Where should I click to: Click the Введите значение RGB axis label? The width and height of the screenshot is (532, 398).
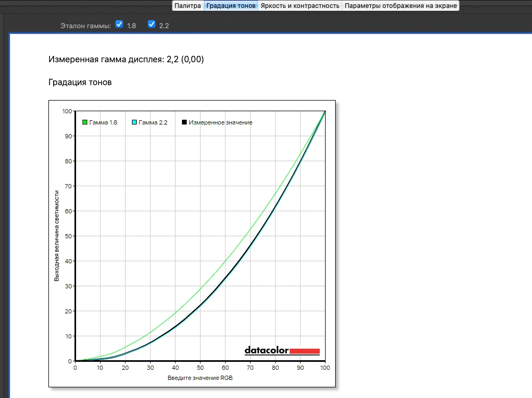tap(200, 378)
